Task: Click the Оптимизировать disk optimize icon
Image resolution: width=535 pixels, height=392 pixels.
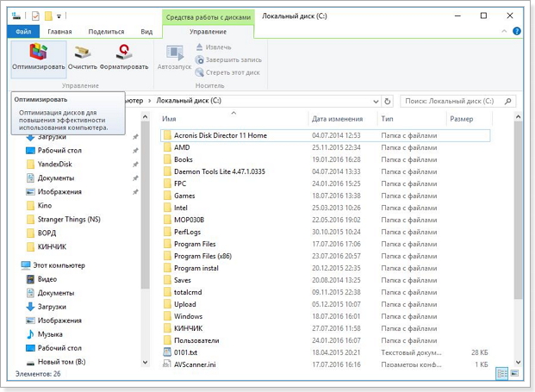Action: click(38, 53)
